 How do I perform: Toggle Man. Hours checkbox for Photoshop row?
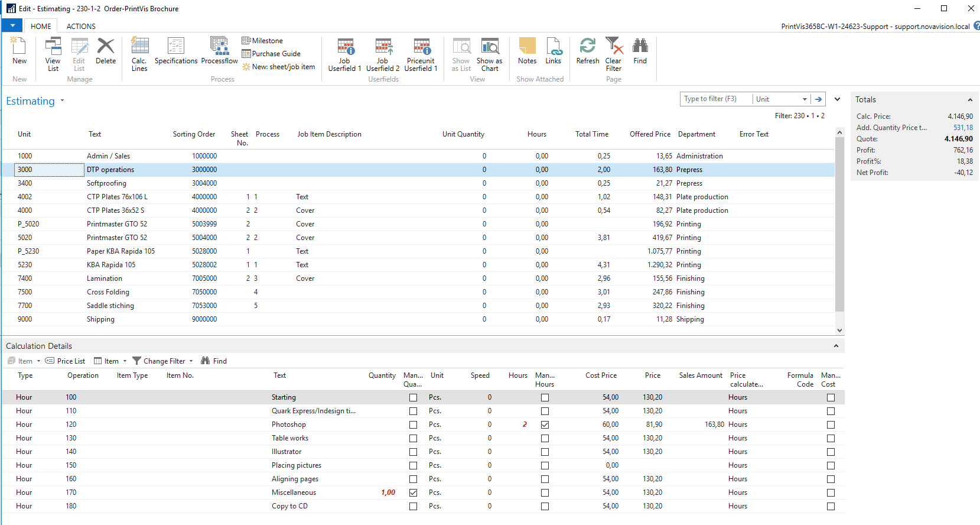click(x=545, y=425)
